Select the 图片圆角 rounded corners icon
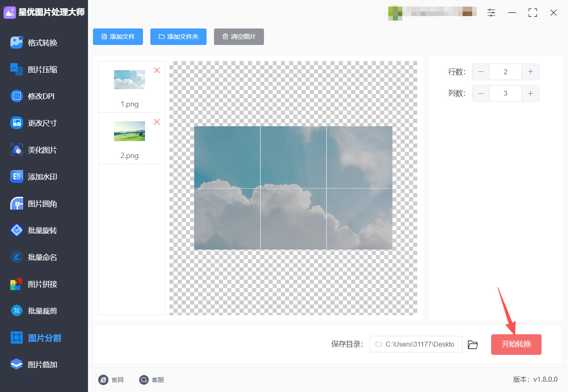The width and height of the screenshot is (568, 392). point(17,203)
